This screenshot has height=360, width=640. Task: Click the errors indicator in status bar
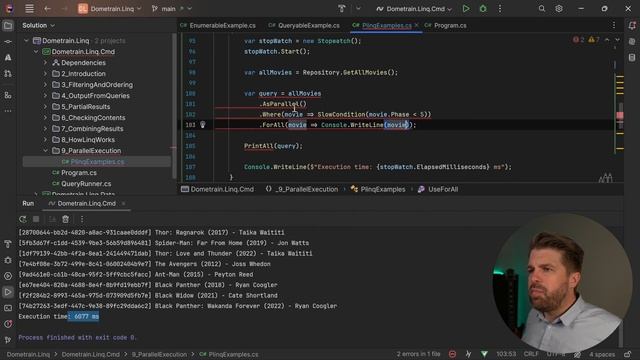(418, 354)
